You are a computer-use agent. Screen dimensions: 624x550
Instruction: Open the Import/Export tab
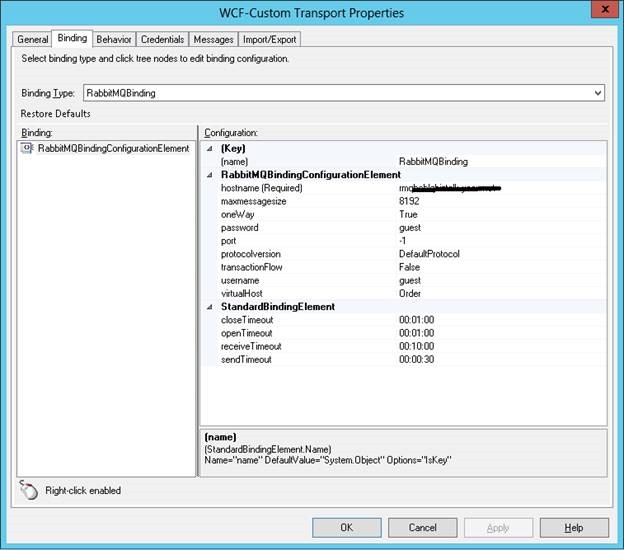[269, 39]
